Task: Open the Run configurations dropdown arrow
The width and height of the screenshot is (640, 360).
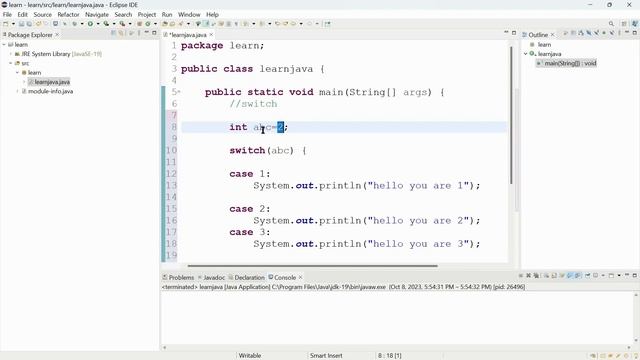Action: (x=98, y=24)
